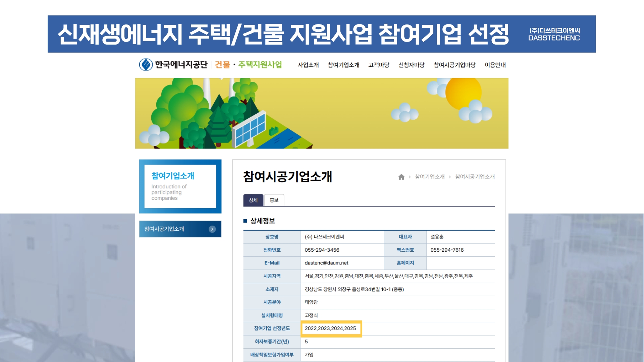Open the 이용안내 menu
This screenshot has width=644, height=362.
point(495,65)
